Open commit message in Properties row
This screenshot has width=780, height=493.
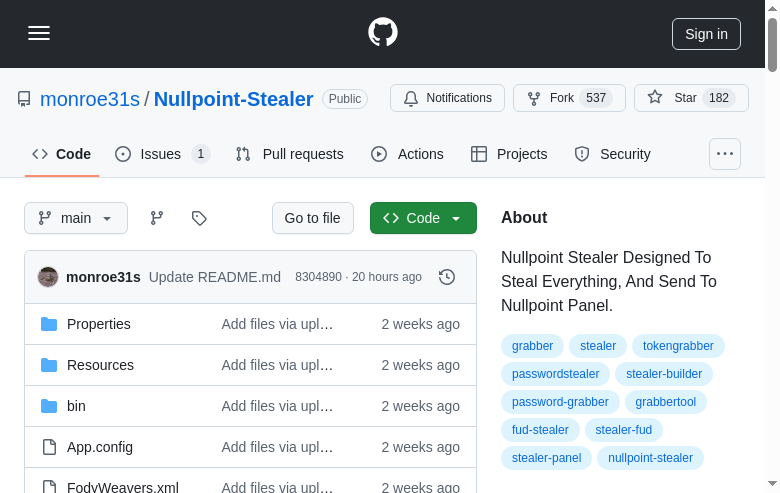coord(277,324)
